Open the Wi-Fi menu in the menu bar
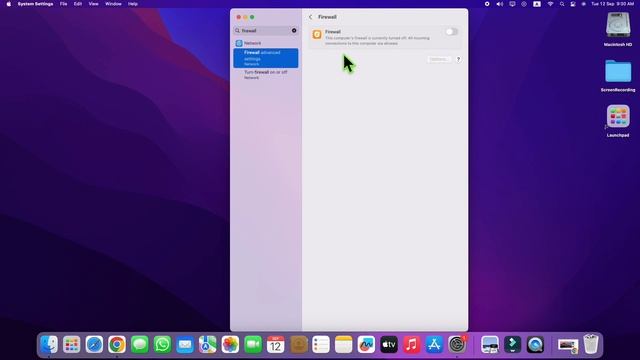 coord(550,4)
